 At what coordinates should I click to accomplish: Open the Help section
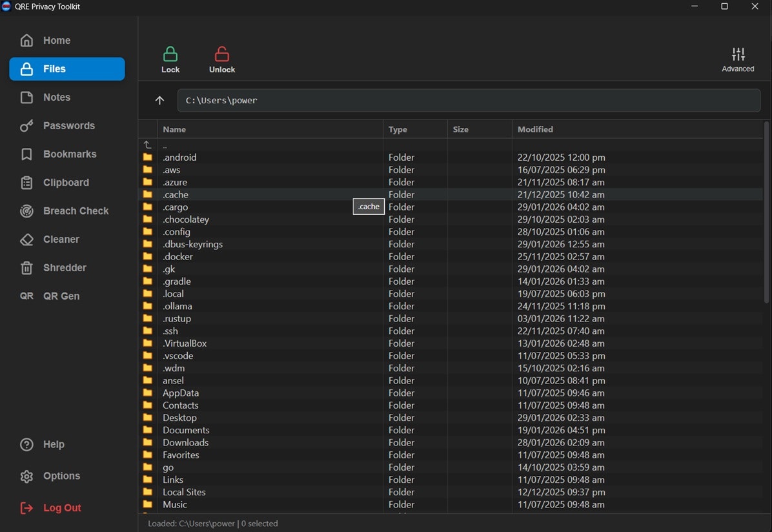56,444
